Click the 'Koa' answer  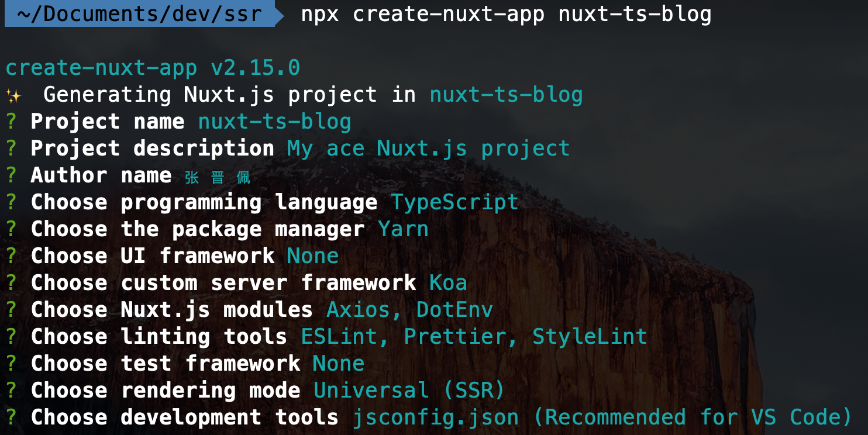coord(449,283)
